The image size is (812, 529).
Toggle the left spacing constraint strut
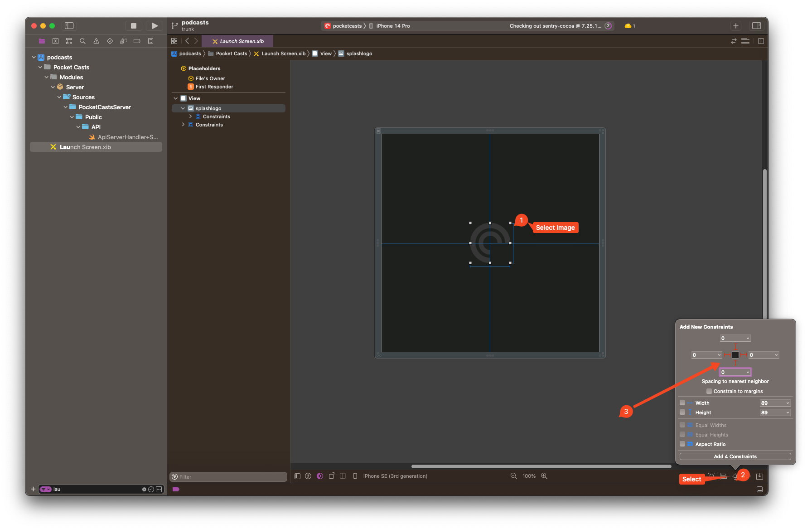pos(727,355)
